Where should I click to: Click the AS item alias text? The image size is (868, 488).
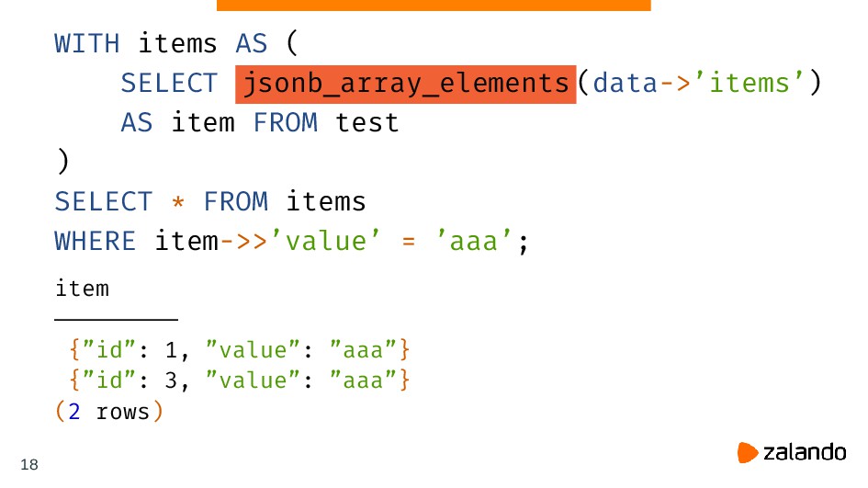[177, 122]
